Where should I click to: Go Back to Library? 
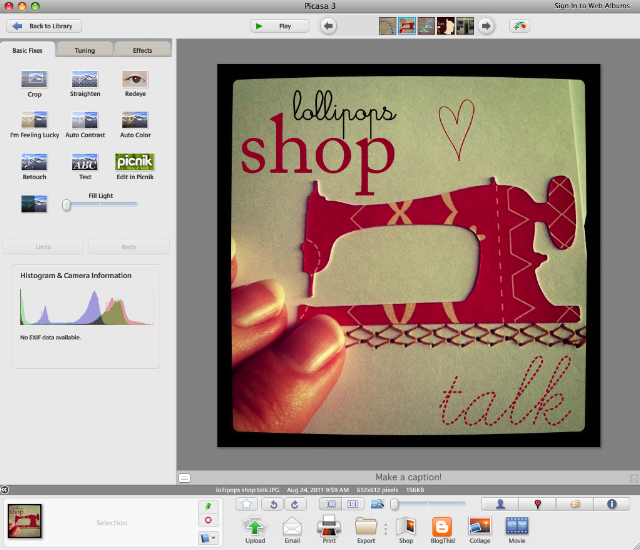44,26
